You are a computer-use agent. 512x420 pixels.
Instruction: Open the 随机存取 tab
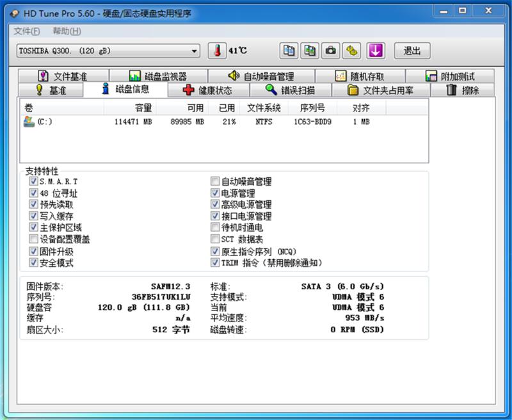point(360,76)
